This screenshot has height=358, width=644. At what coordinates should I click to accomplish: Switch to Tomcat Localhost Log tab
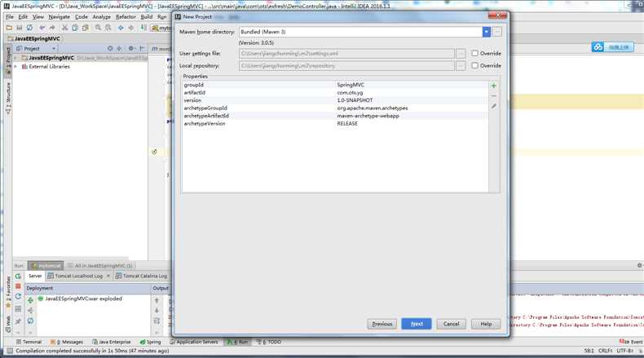pos(78,276)
